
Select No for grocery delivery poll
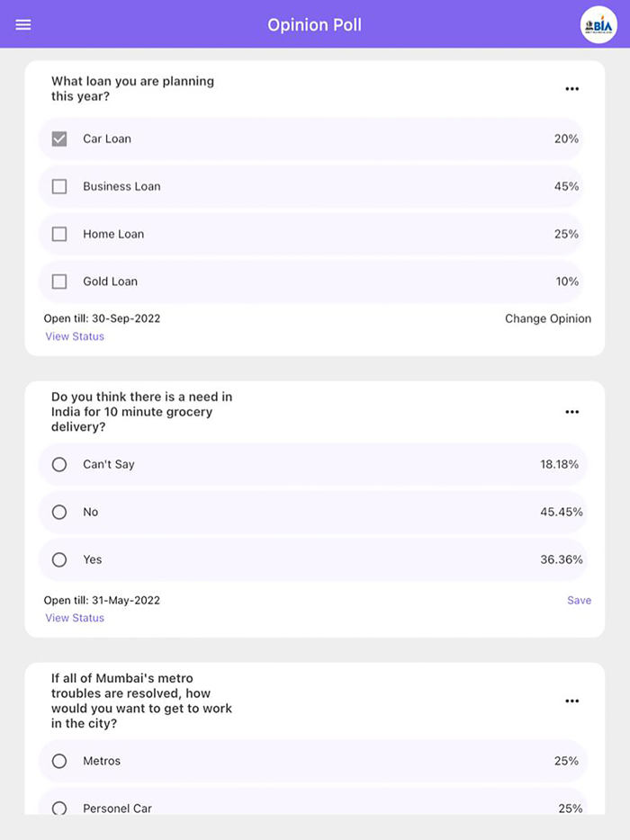tap(59, 513)
